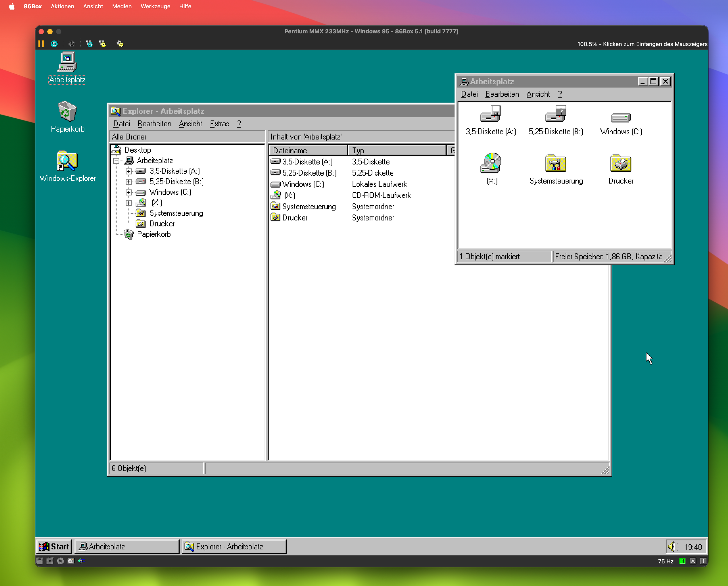
Task: Send Ctrl+Alt+Del via toolbar icon
Action: [x=89, y=44]
